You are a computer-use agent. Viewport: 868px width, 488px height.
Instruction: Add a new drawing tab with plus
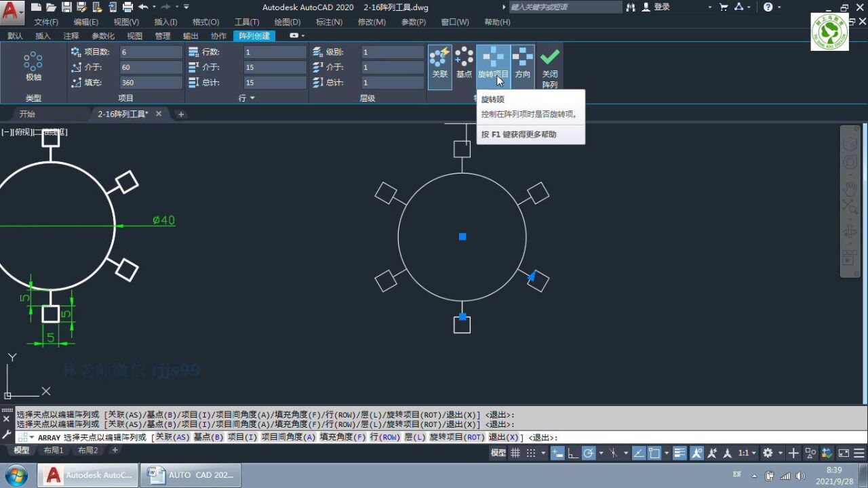point(181,114)
